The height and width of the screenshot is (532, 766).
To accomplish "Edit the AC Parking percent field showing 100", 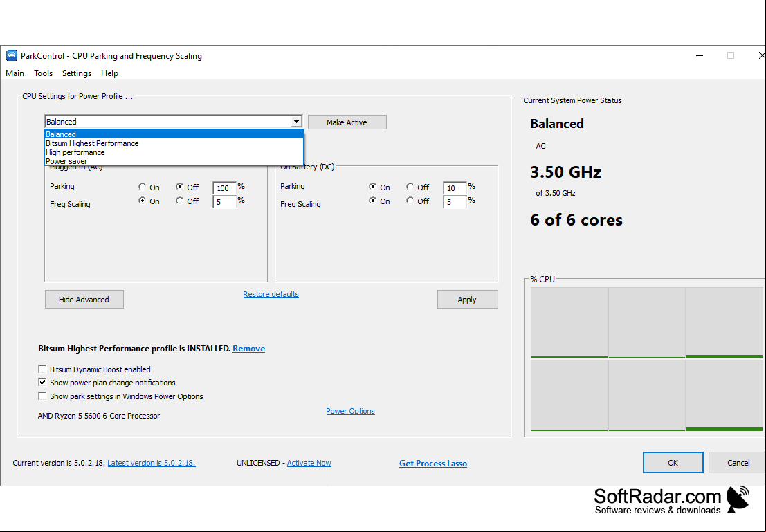I will click(x=224, y=188).
